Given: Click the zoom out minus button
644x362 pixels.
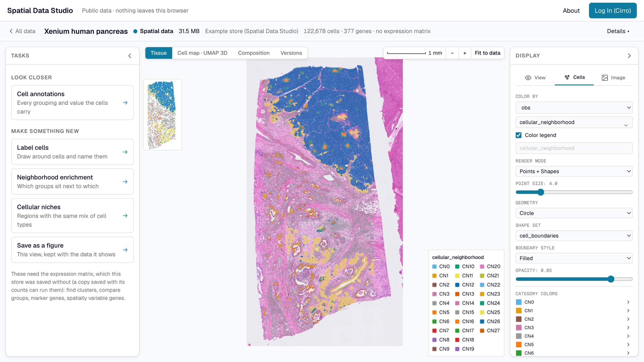Looking at the screenshot, I should point(452,53).
